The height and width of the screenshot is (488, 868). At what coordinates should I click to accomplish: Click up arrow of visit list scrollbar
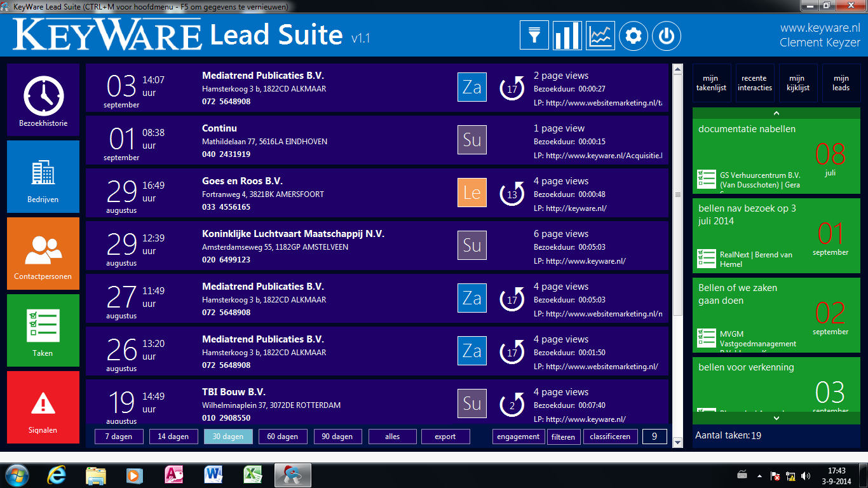pyautogui.click(x=677, y=69)
